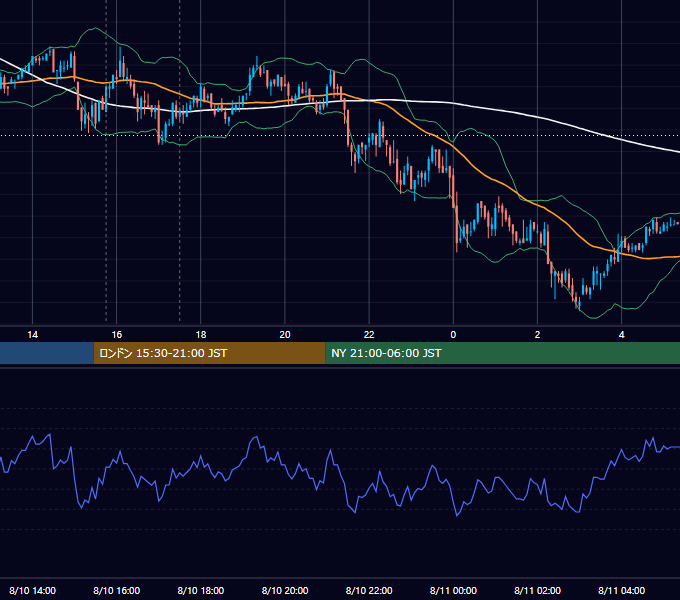Click the hour label 2 on time axis
Image resolution: width=680 pixels, height=600 pixels.
click(537, 335)
